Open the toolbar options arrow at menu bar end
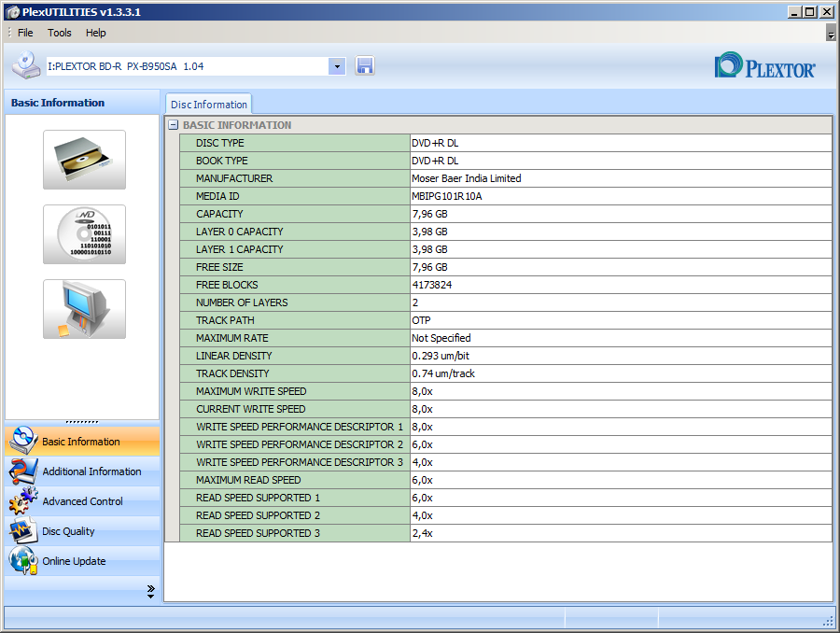 [831, 34]
